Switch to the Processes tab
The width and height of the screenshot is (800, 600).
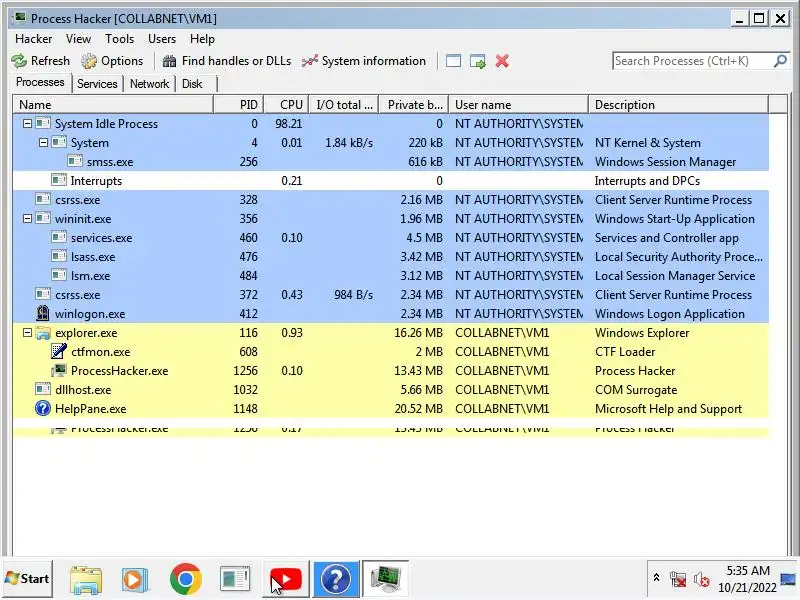click(x=40, y=82)
